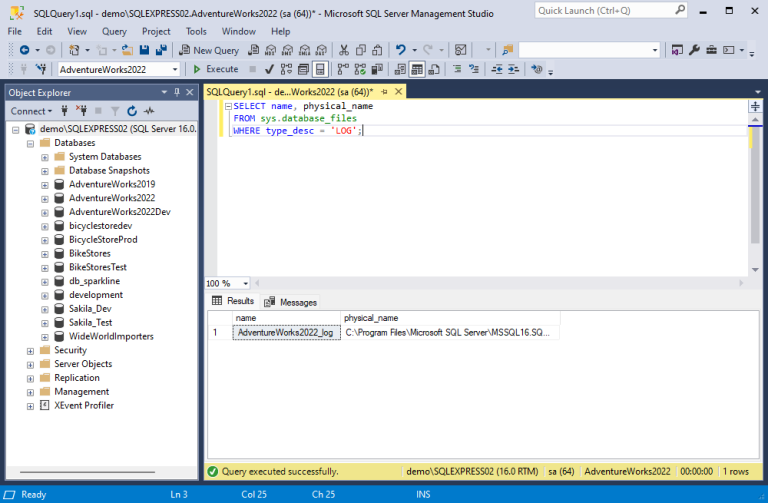Click the Database Engine Query icon

[x=254, y=50]
